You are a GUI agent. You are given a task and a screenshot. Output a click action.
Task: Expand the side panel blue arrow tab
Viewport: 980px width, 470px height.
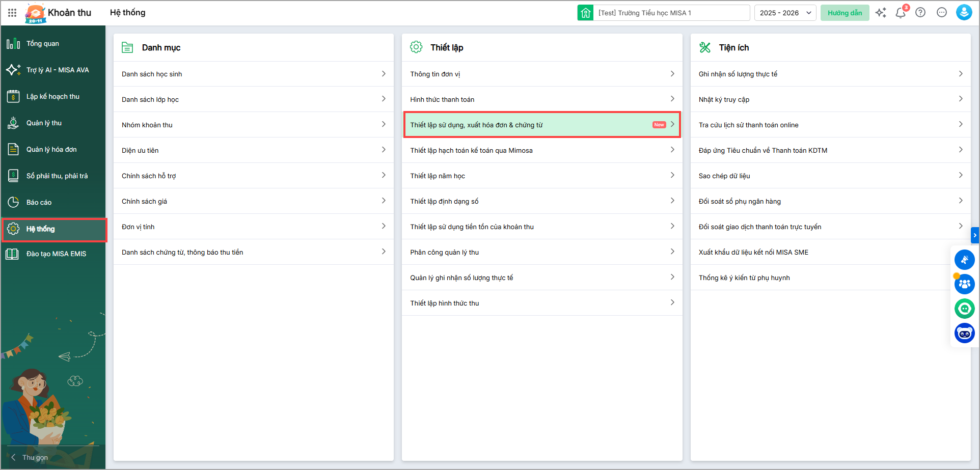point(975,235)
